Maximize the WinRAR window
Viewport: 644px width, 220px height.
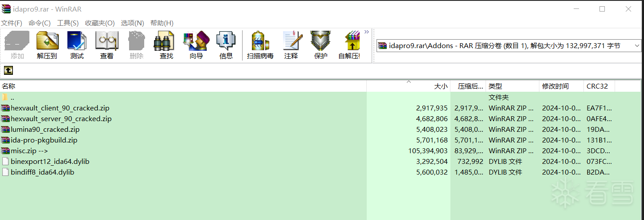click(x=602, y=9)
